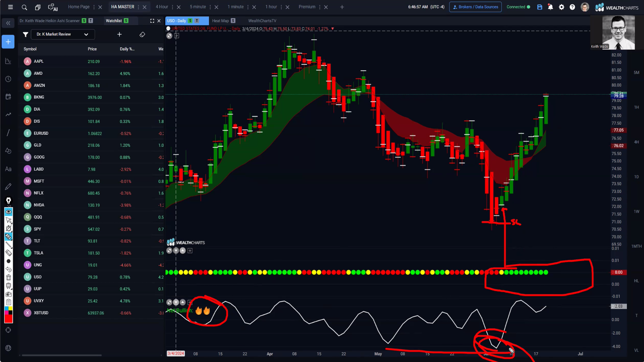644x362 pixels.
Task: Toggle green S badge on USO Daily tab
Action: coord(190,21)
